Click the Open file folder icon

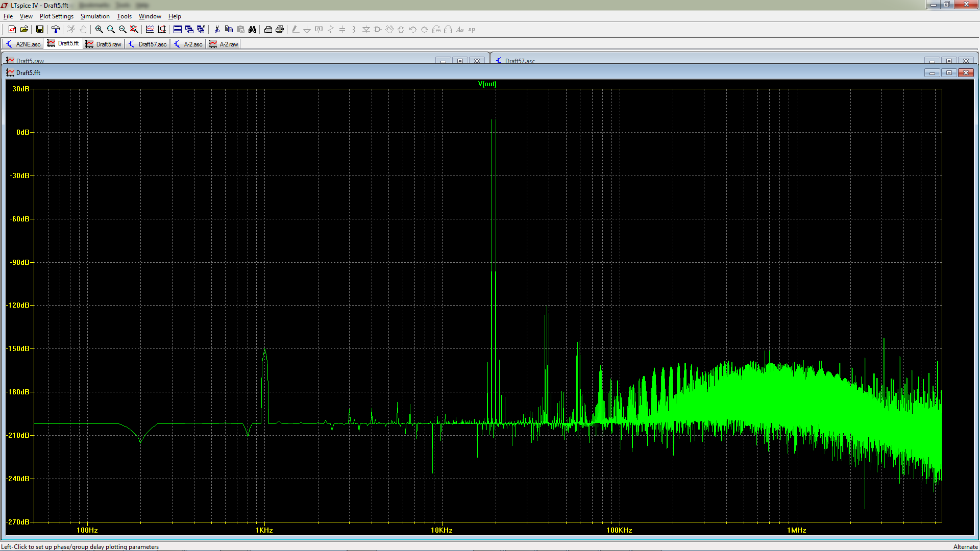click(24, 30)
